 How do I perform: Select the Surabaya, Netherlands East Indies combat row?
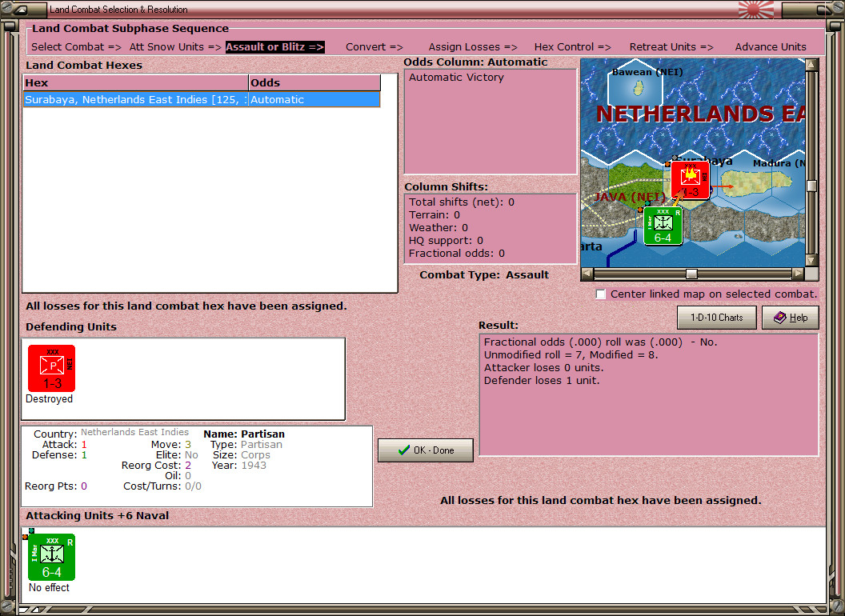202,100
